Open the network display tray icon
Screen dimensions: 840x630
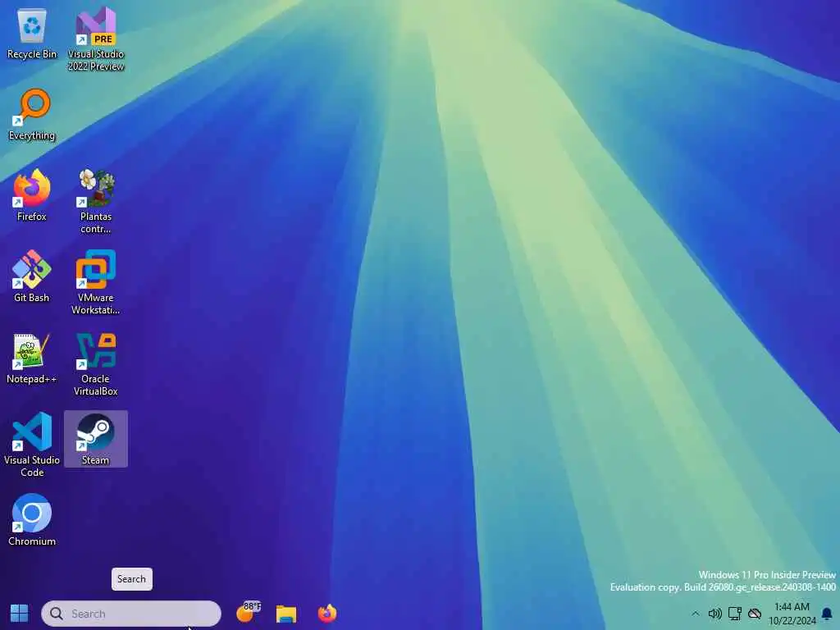(734, 614)
